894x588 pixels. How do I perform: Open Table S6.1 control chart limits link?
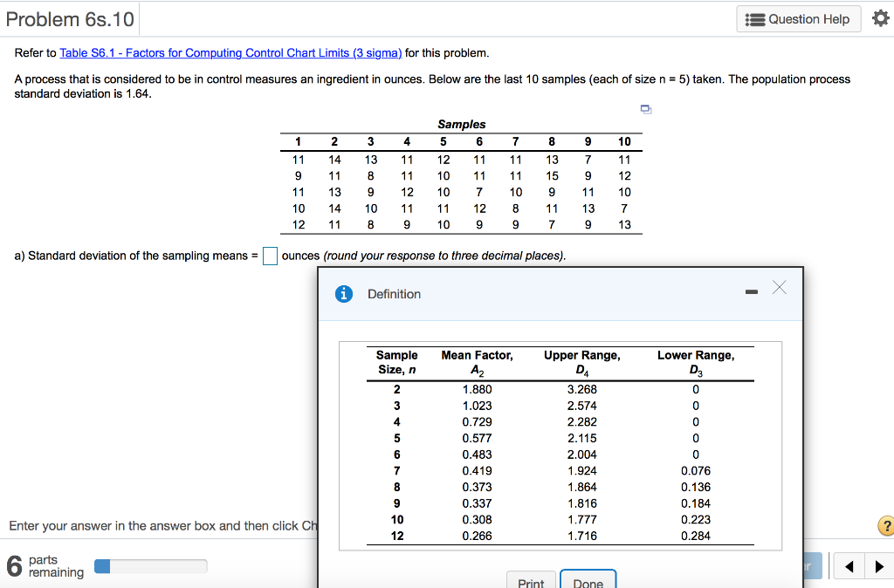[x=230, y=52]
